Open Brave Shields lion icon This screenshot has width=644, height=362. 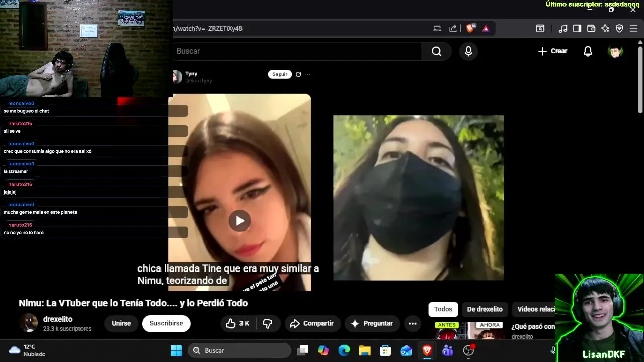coord(470,29)
